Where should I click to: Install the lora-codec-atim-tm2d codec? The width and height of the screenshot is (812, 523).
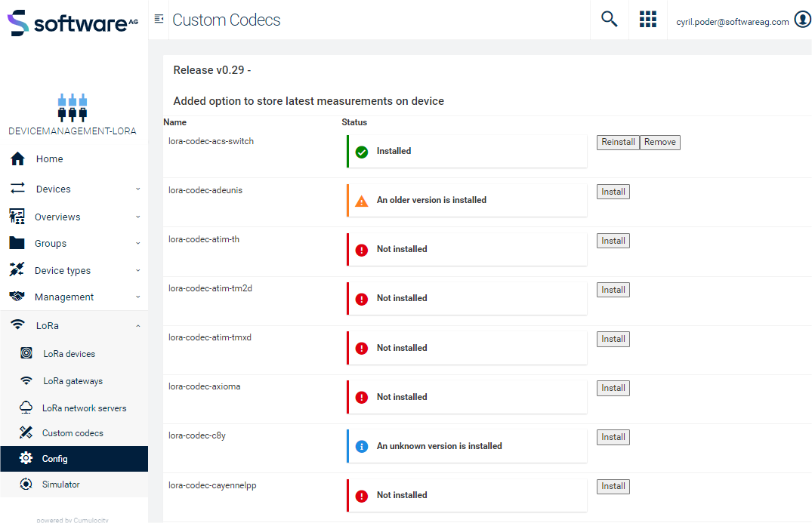pos(613,291)
